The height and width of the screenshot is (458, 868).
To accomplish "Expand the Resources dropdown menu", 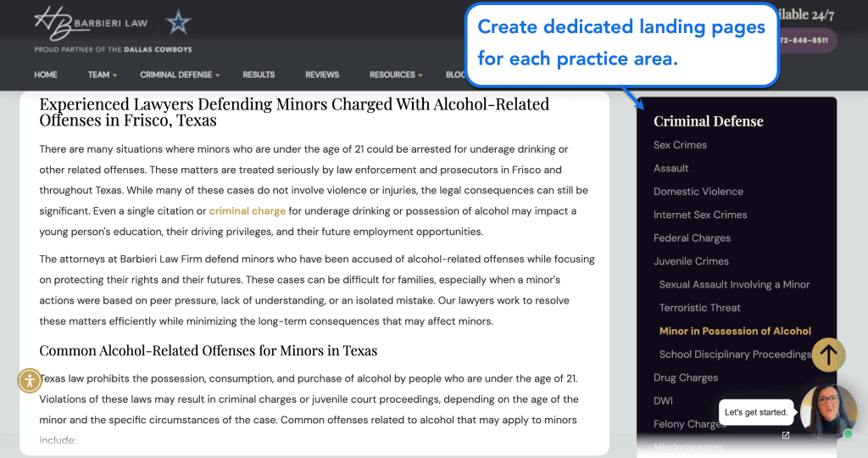I will click(x=396, y=75).
